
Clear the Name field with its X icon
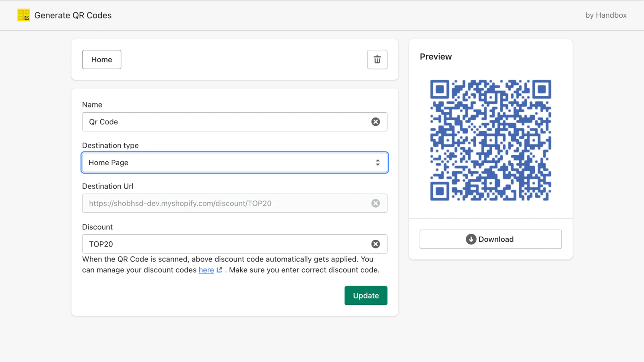[376, 122]
